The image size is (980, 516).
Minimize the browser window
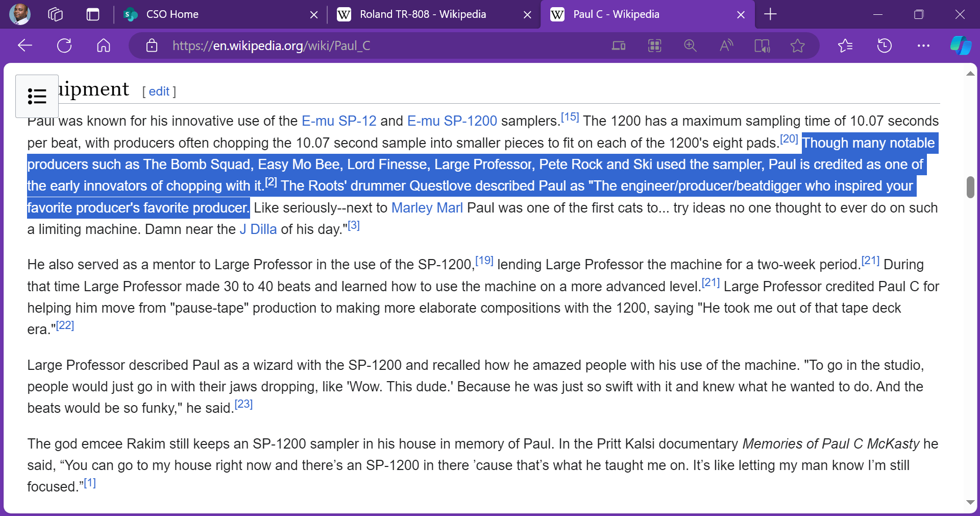coord(878,14)
